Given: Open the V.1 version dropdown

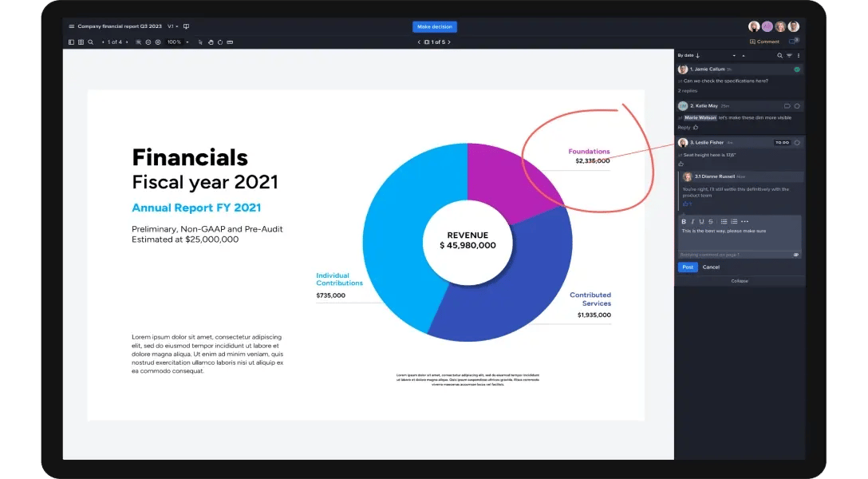Looking at the screenshot, I should pos(172,26).
